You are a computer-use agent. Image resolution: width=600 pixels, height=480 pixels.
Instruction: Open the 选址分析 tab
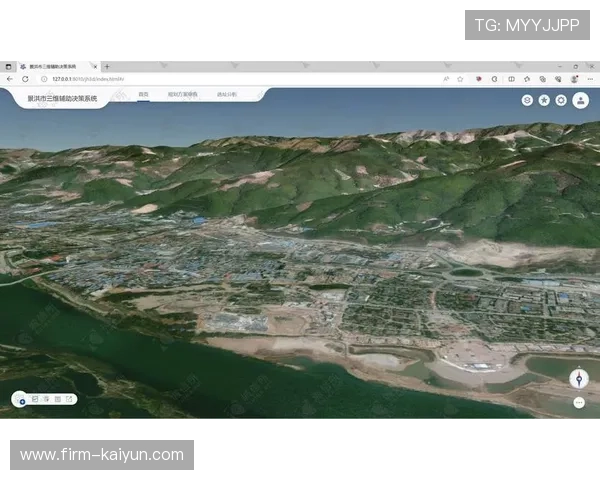click(x=227, y=95)
